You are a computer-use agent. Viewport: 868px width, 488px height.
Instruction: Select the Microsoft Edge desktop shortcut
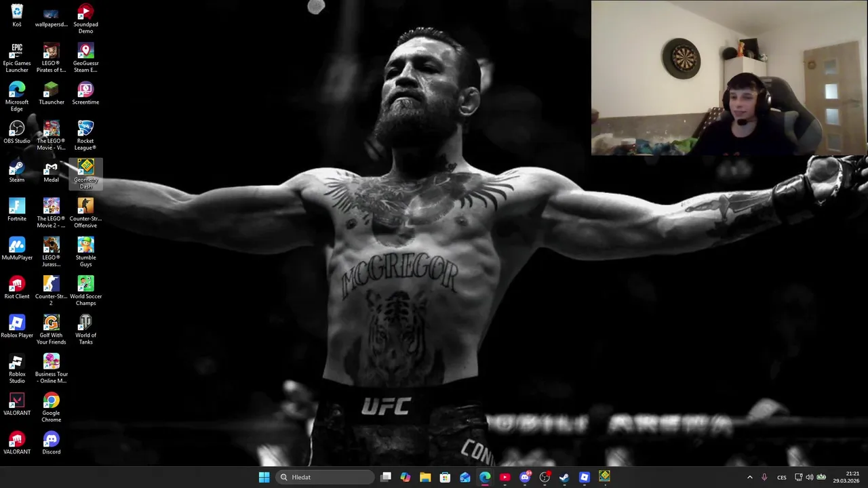17,97
